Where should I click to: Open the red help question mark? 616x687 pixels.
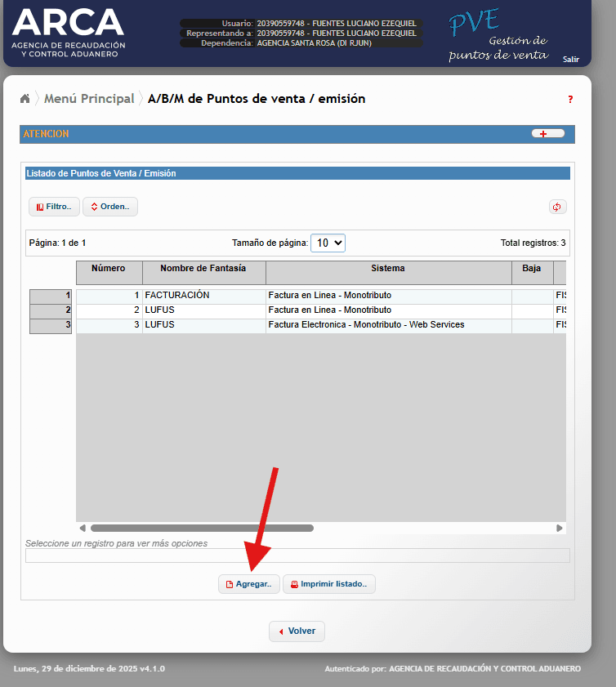click(570, 100)
